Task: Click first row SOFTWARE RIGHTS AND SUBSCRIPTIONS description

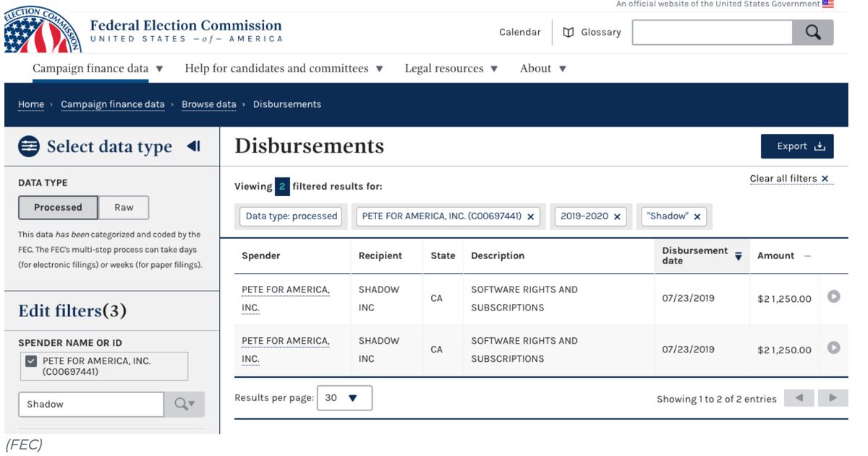Action: [x=524, y=298]
